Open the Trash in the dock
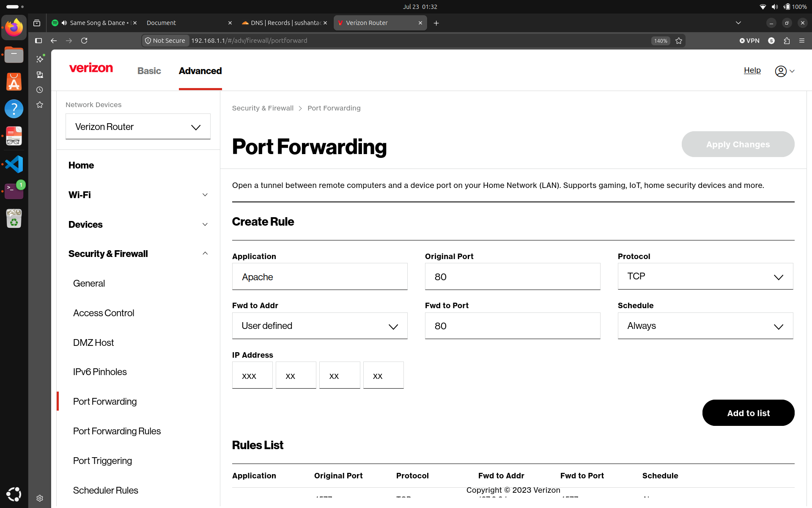Viewport: 812px width, 508px height. (x=14, y=218)
